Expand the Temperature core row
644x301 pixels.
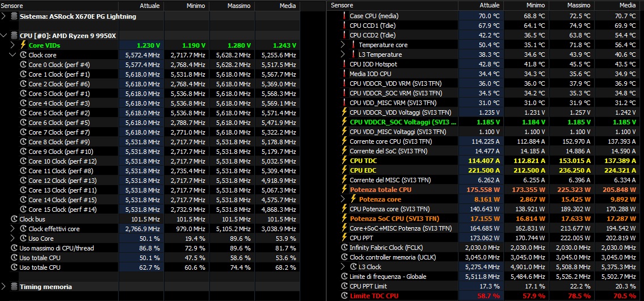pos(343,45)
